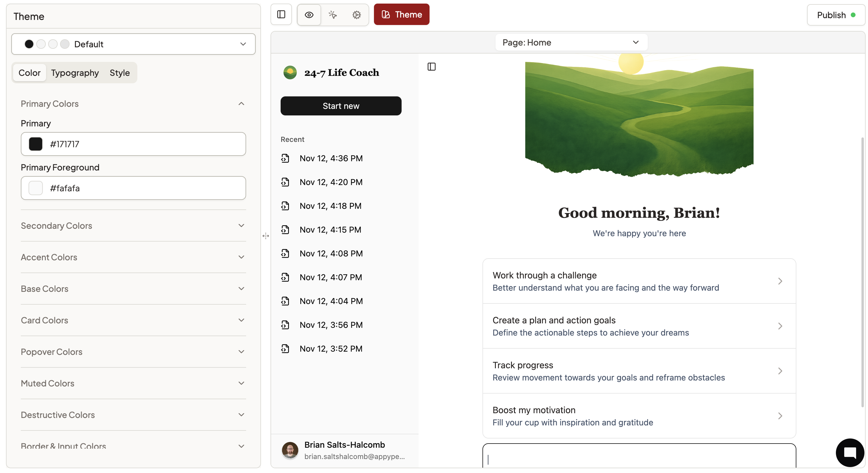Open the Default theme preset dropdown

point(133,44)
